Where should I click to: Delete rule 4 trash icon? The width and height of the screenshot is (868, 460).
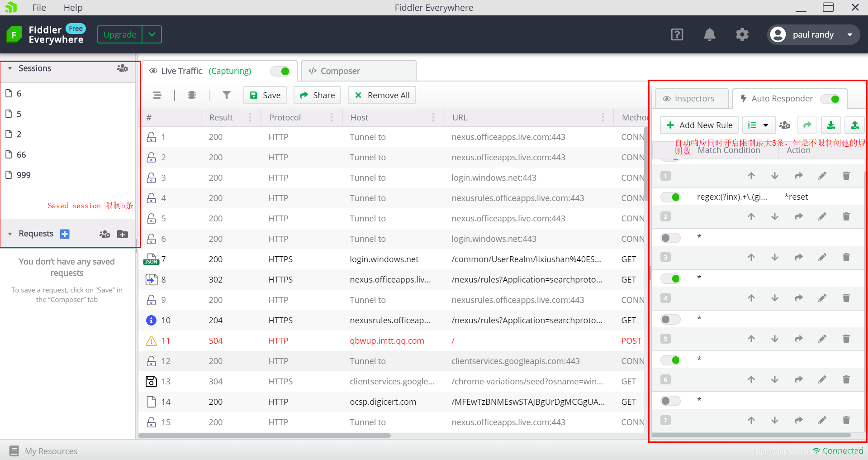point(846,298)
